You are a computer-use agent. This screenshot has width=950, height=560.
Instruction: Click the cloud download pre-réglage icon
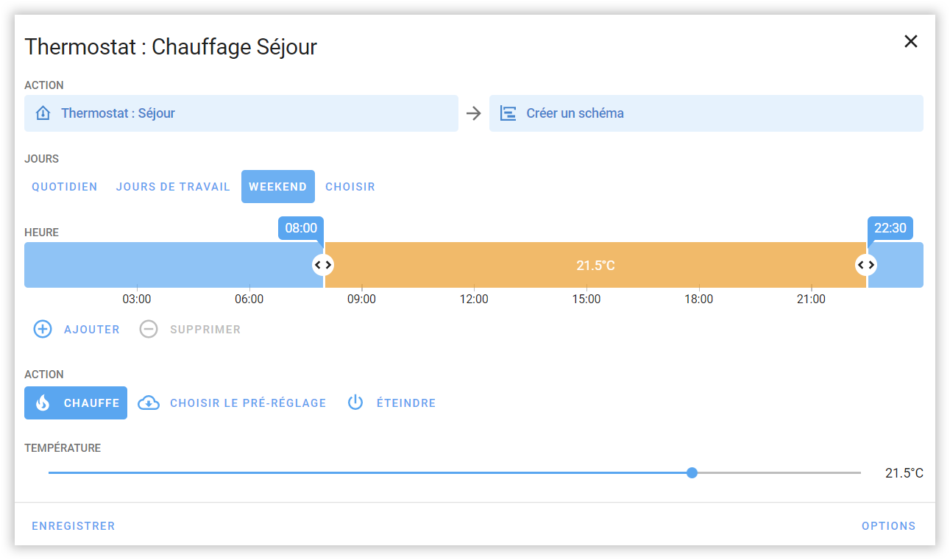tap(149, 403)
